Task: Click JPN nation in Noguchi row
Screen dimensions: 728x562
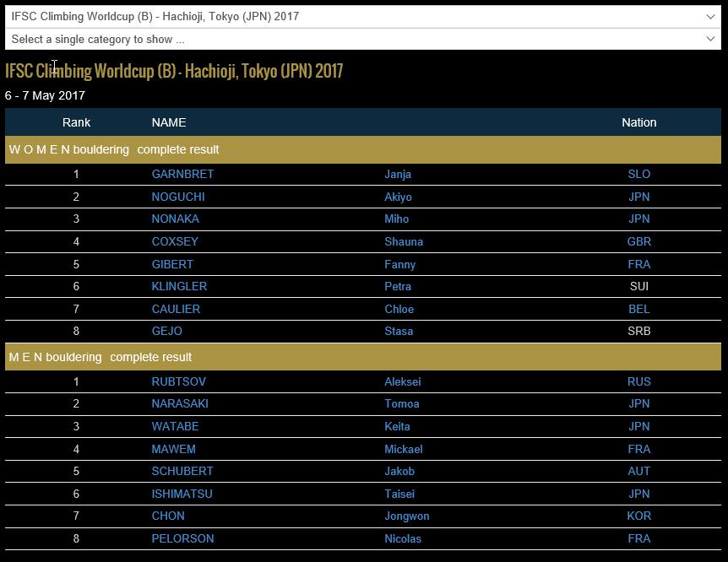Action: coord(638,197)
